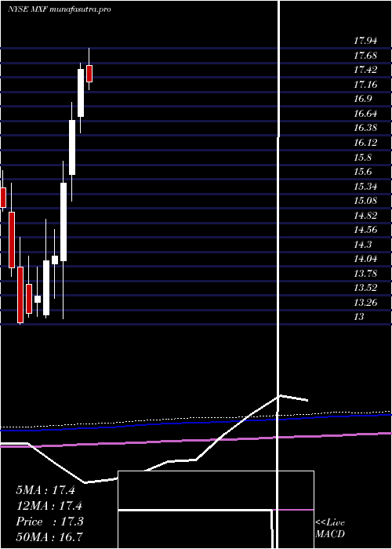Click the 12MA : 17.4 readout
This screenshot has width=392, height=549.
pyautogui.click(x=49, y=506)
